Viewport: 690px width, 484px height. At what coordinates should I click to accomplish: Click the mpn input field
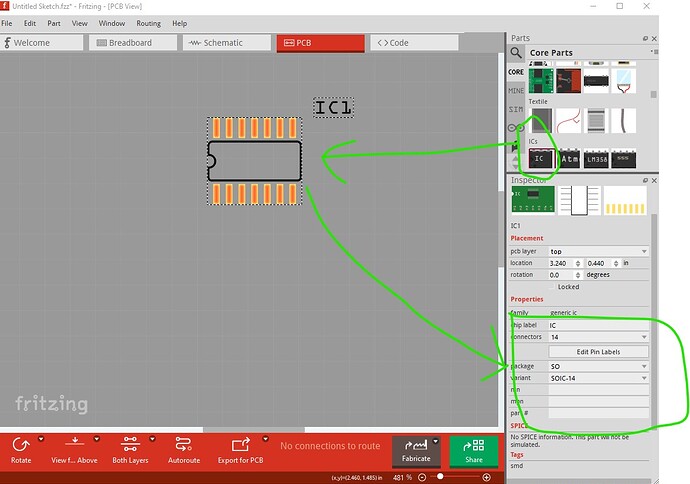click(x=598, y=401)
